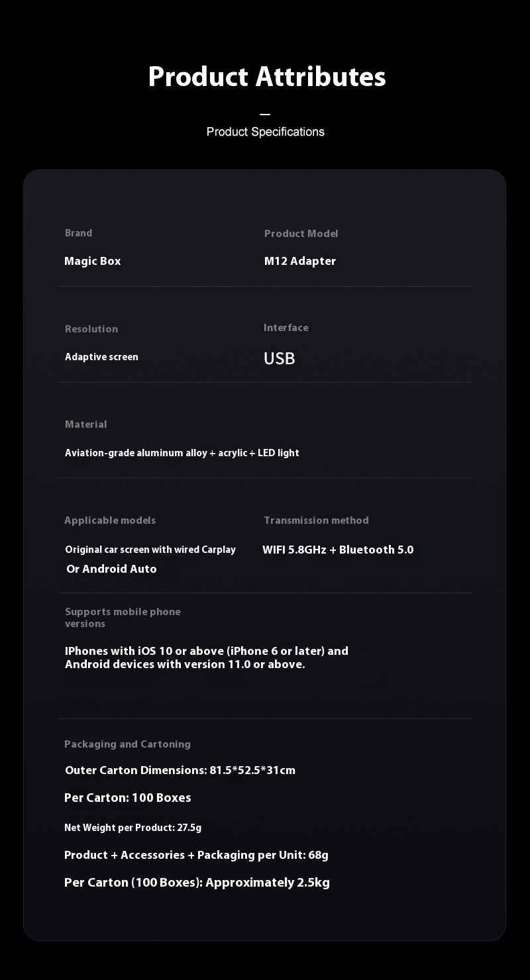This screenshot has width=530, height=980.
Task: Click the Brand label
Action: (x=78, y=233)
